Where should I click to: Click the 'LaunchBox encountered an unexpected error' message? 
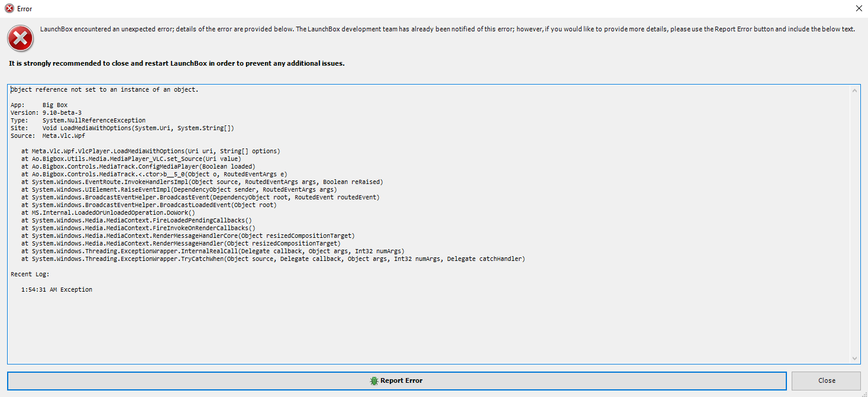(x=447, y=29)
